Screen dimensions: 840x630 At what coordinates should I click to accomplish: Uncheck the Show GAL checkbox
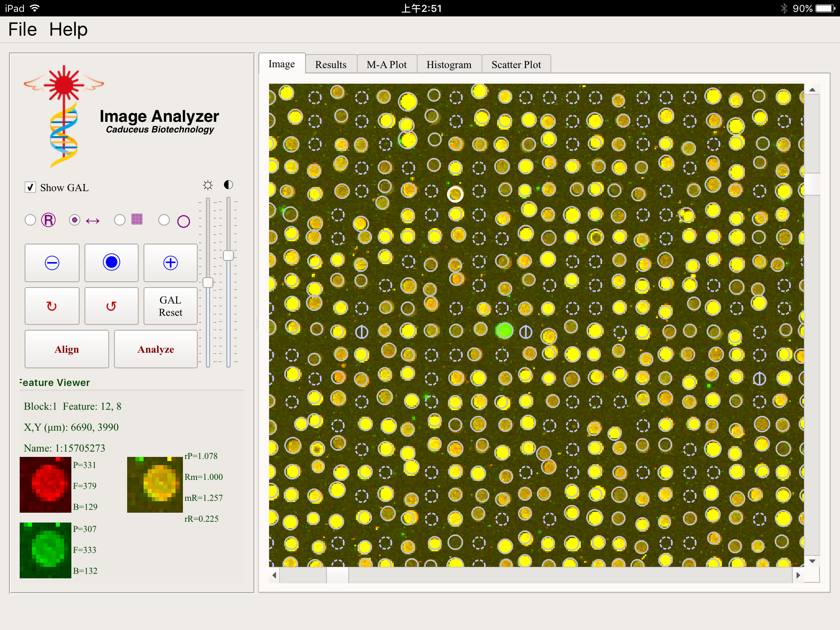click(30, 187)
